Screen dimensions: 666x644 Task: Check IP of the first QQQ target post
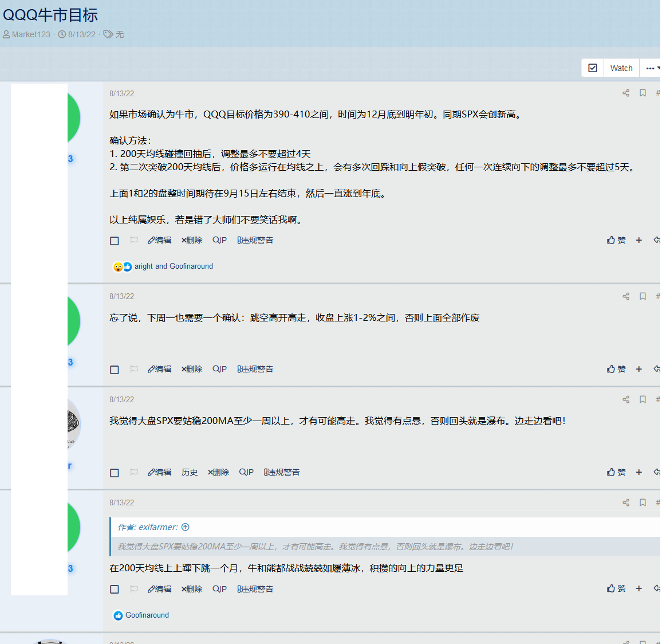[219, 240]
